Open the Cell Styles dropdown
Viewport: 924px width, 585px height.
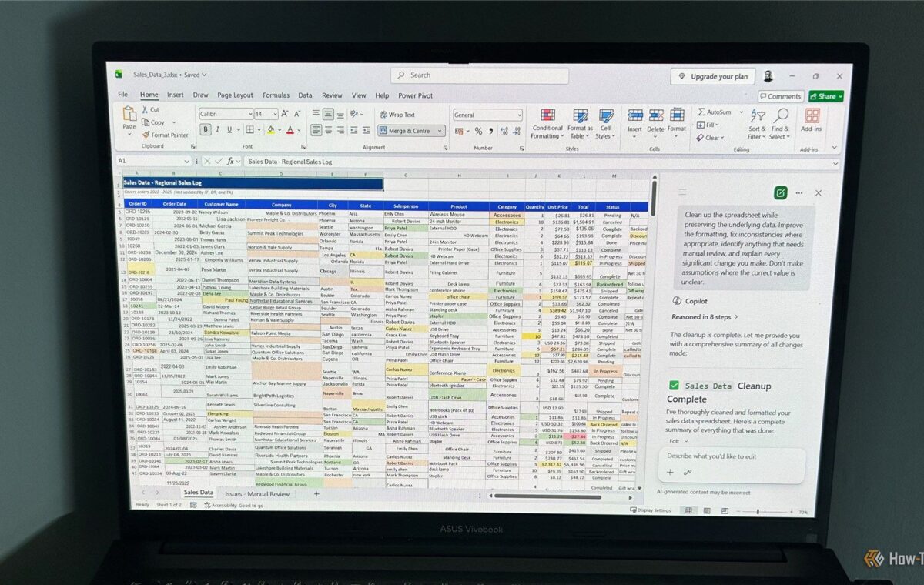(605, 123)
